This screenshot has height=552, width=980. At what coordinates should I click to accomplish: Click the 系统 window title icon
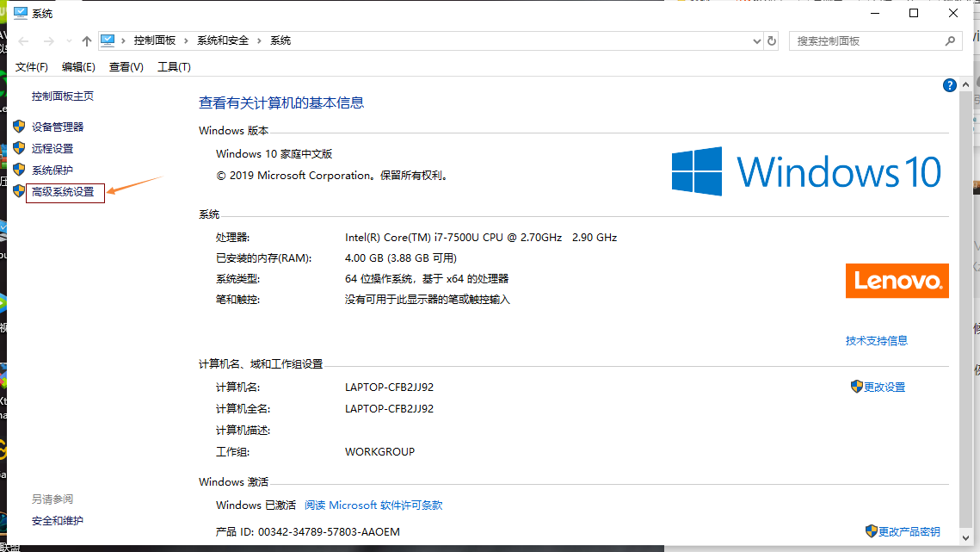tap(21, 13)
